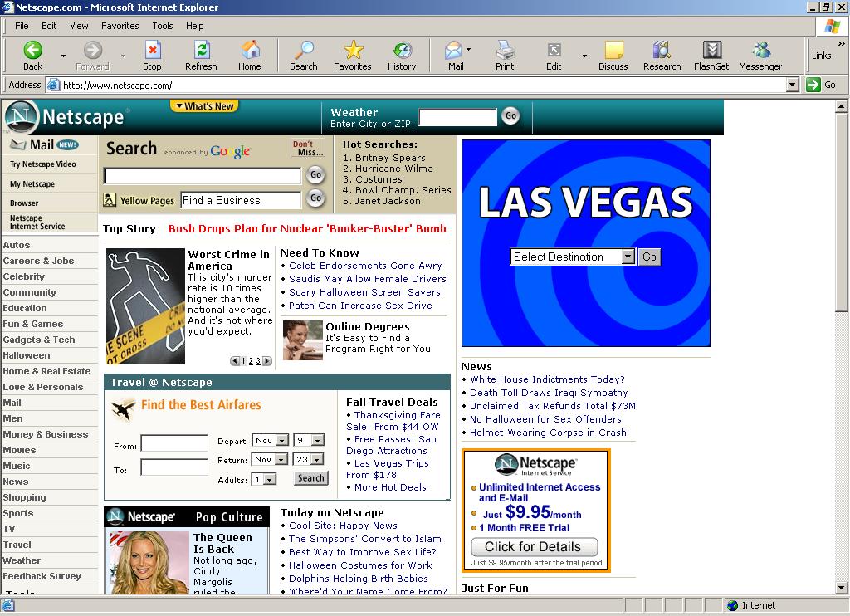Click the vertical scrollbar thumb
850x616 pixels.
point(842,212)
